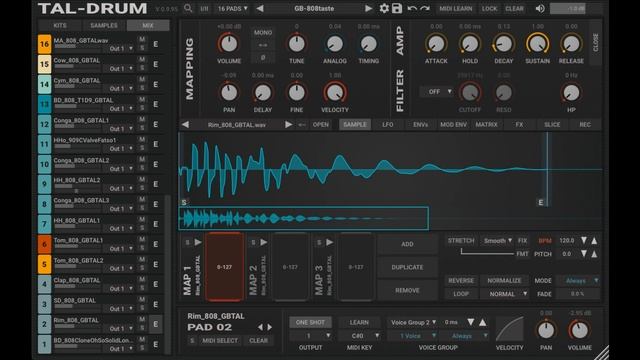Load the previous preset arrow
This screenshot has height=360, width=640.
point(260,8)
